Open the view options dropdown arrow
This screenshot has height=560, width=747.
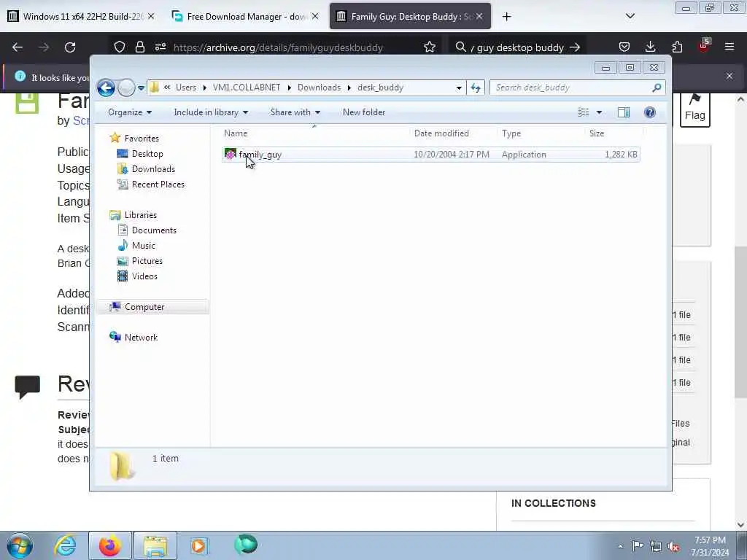click(x=600, y=112)
